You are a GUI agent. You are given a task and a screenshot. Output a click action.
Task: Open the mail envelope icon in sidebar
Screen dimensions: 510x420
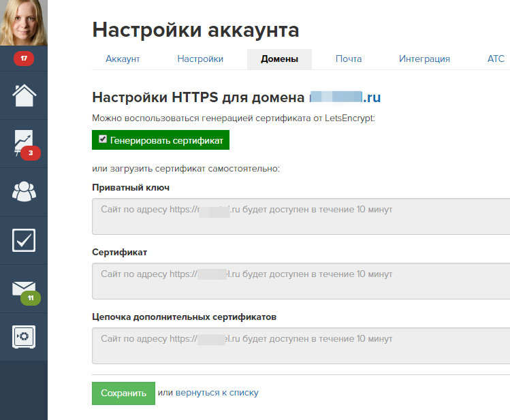(x=24, y=288)
